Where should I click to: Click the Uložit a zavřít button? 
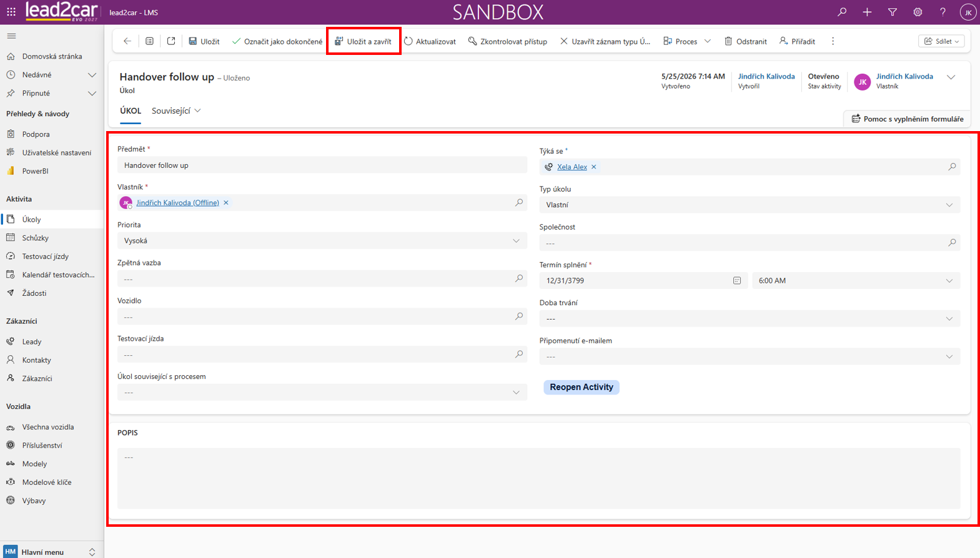point(364,41)
